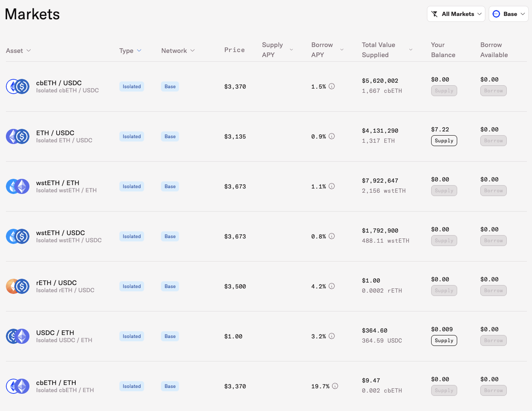Expand the Type column filter
Image resolution: width=532 pixels, height=411 pixels.
tap(130, 50)
